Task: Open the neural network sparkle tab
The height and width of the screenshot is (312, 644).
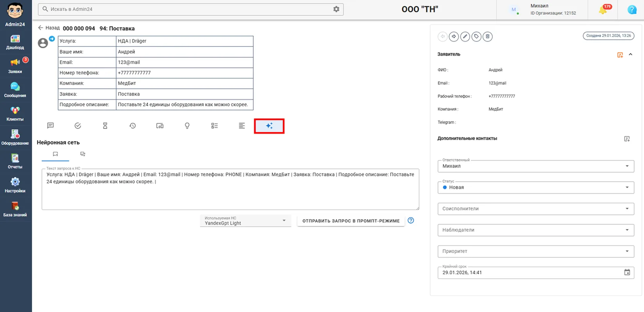Action: pos(269,126)
